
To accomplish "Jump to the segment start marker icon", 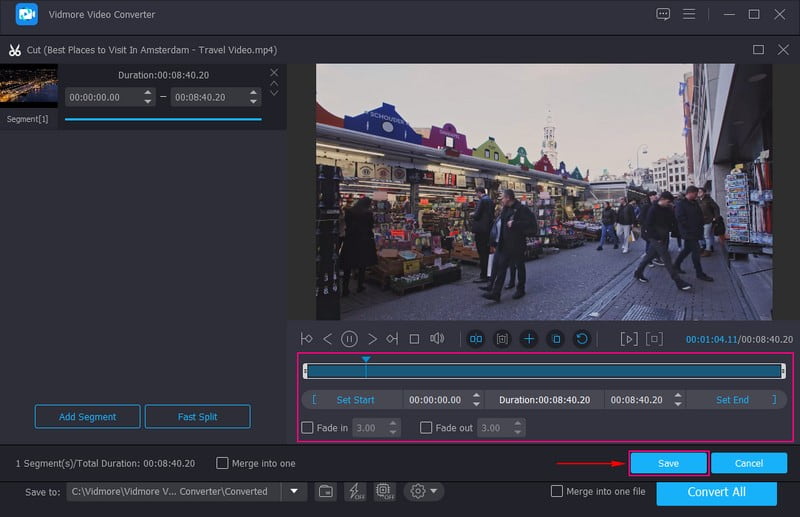I will (x=306, y=339).
